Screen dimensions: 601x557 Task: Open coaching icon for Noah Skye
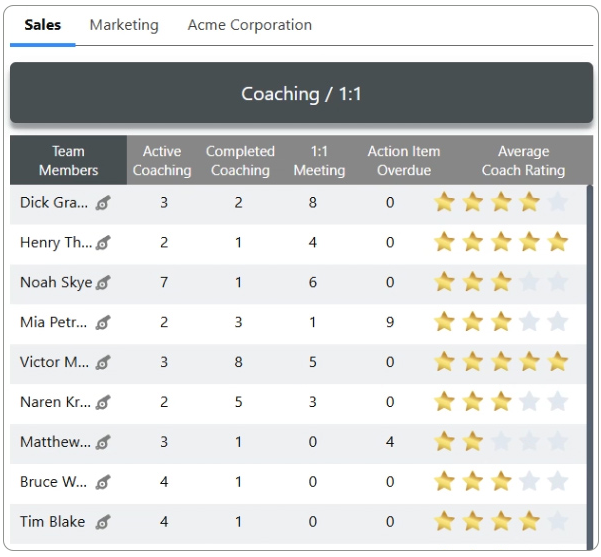[102, 283]
